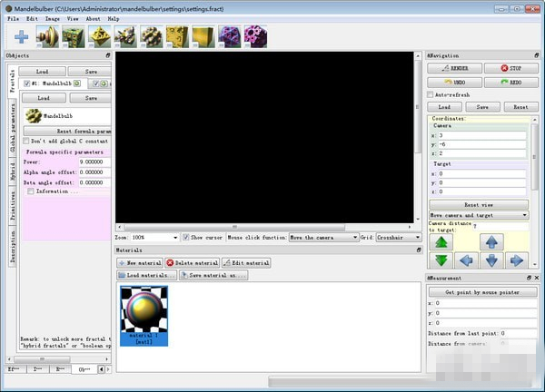Toggle the Show cursor checkbox
The image size is (545, 392).
pos(186,237)
